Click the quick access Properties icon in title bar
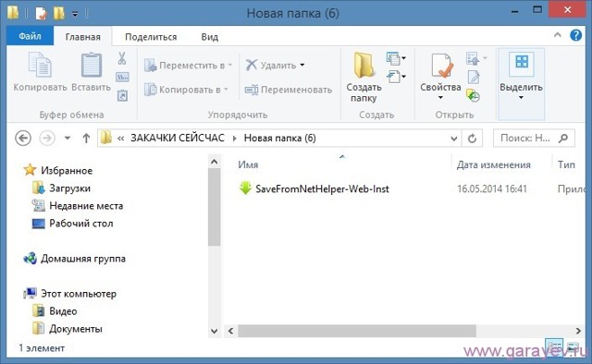 click(41, 14)
